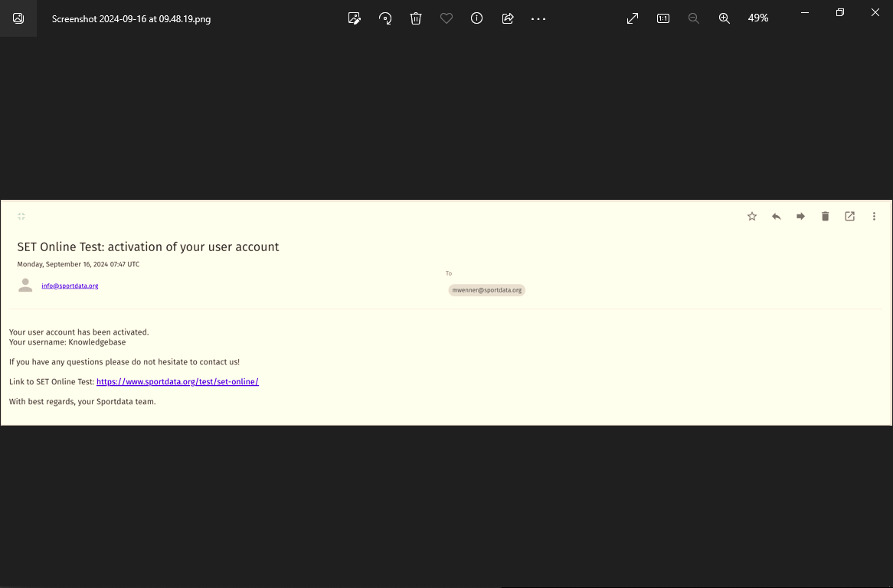The height and width of the screenshot is (588, 893).
Task: Click the info@sportdata.org sender address
Action: 70,286
